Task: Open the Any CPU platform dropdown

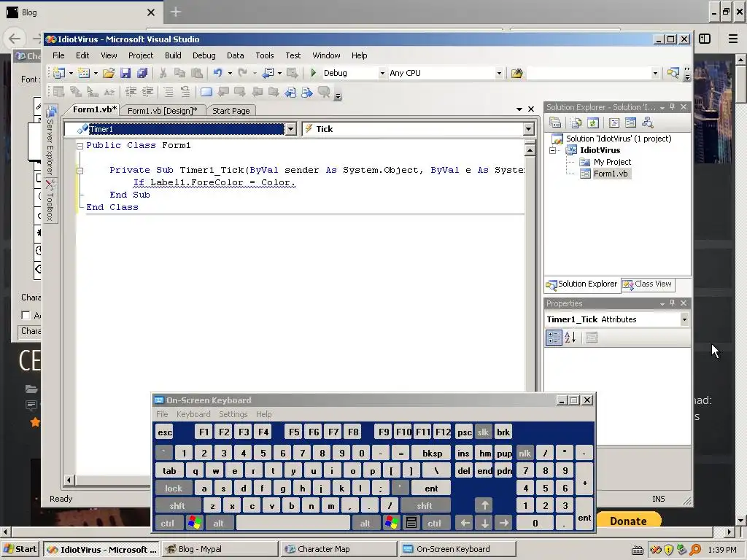Action: pos(499,74)
